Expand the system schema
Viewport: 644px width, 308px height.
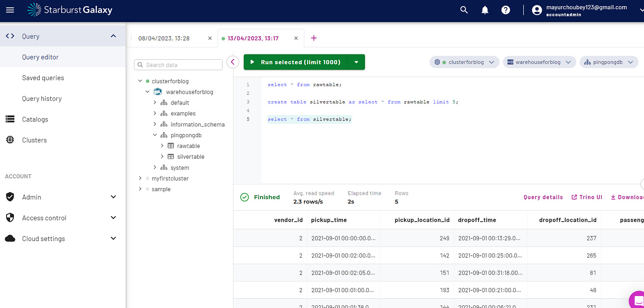[x=155, y=167]
